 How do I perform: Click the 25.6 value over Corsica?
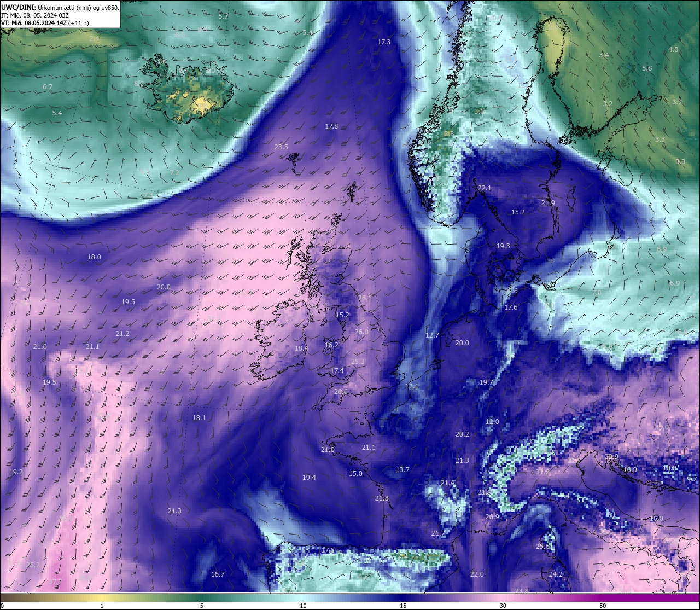click(542, 547)
